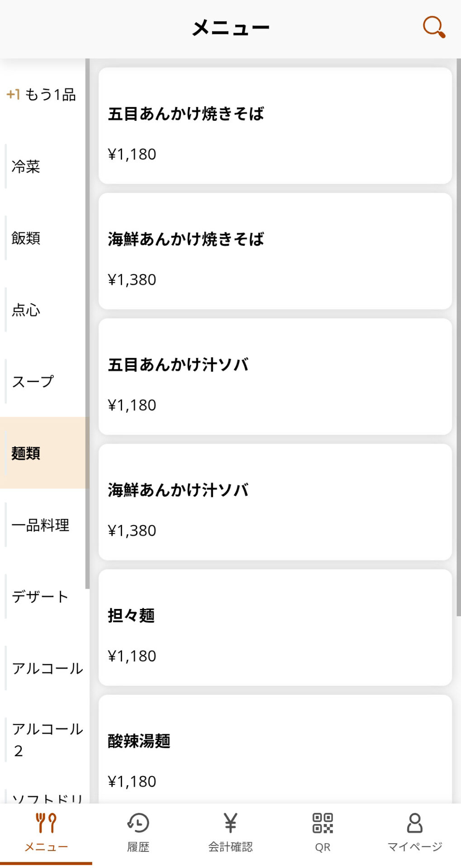
Task: Click the menu list vertical scrollbar
Action: (458, 339)
